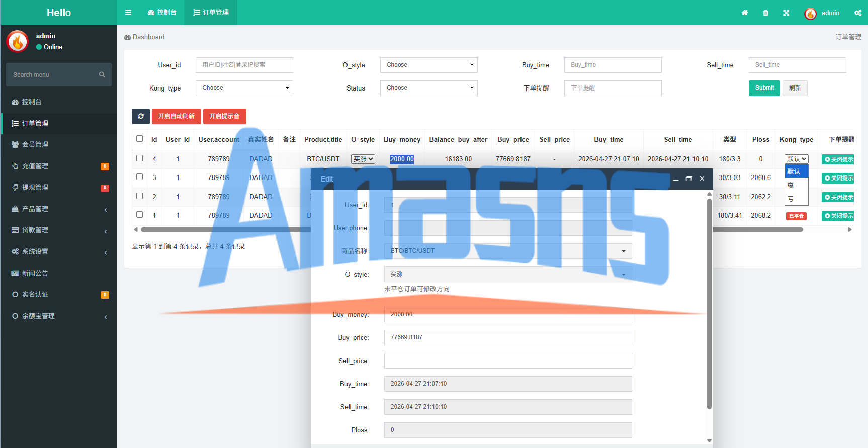
Task: Click the Edit dialog vertical scrollbar
Action: (709, 303)
